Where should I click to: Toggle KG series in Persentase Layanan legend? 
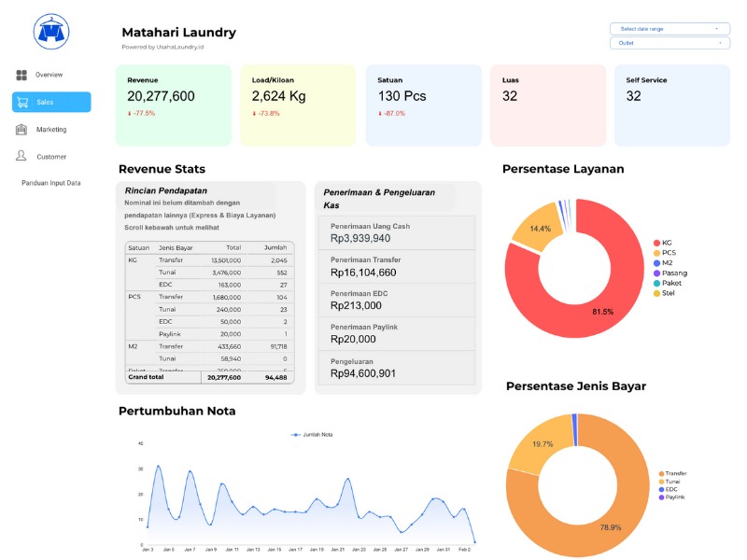coord(667,243)
